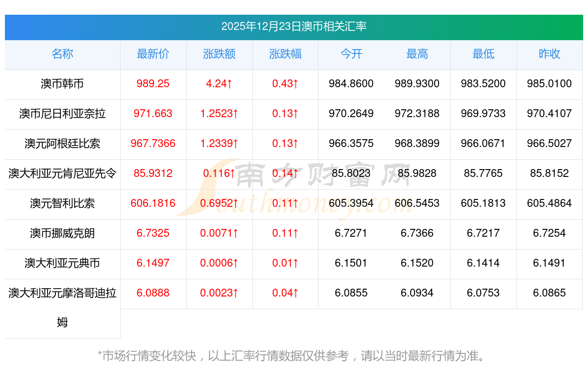Screen dimensions: 588x371
Task: Click opening value 970.2649
Action: click(351, 114)
